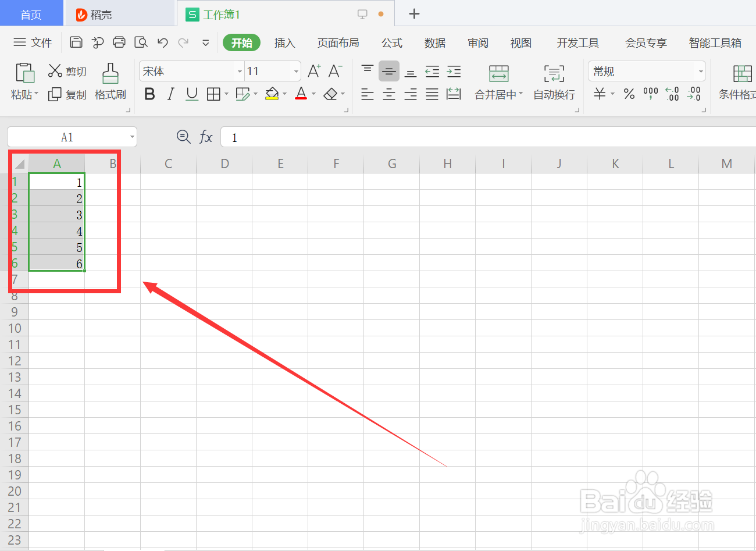Click the Name Box showing A1
Viewport: 756px width, 551px height.
[67, 137]
